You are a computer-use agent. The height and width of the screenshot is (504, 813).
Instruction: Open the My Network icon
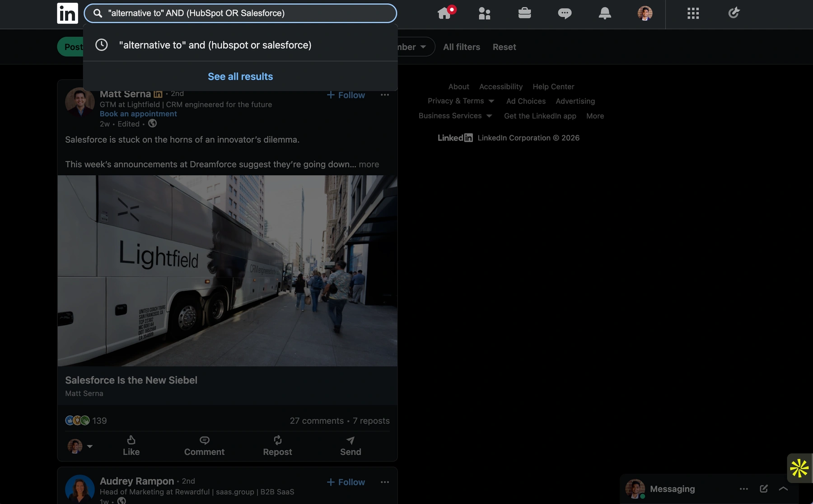pos(484,13)
